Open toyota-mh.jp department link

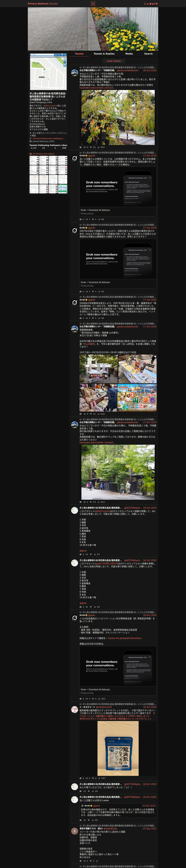(125, 638)
